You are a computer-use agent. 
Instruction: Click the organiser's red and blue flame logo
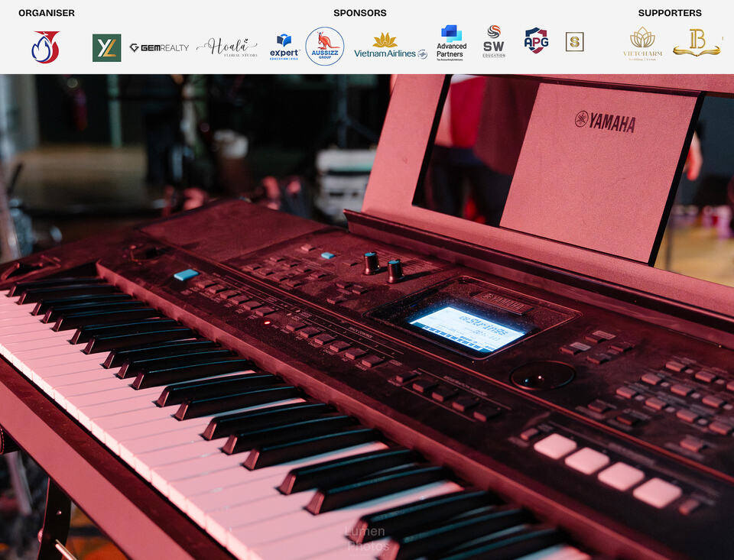[45, 47]
